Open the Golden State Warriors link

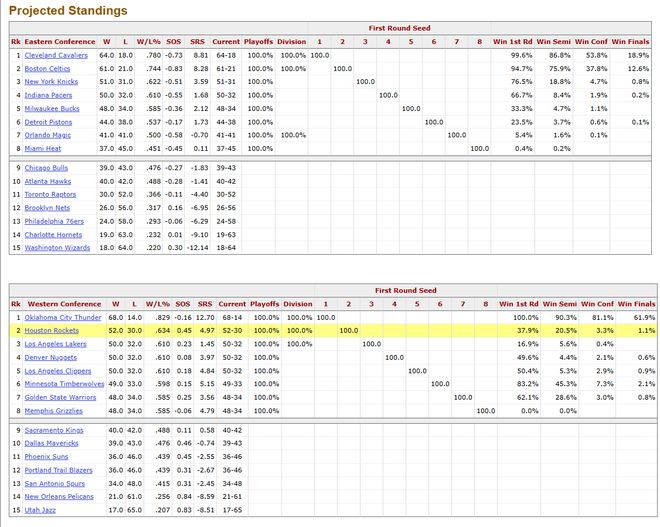[x=61, y=397]
